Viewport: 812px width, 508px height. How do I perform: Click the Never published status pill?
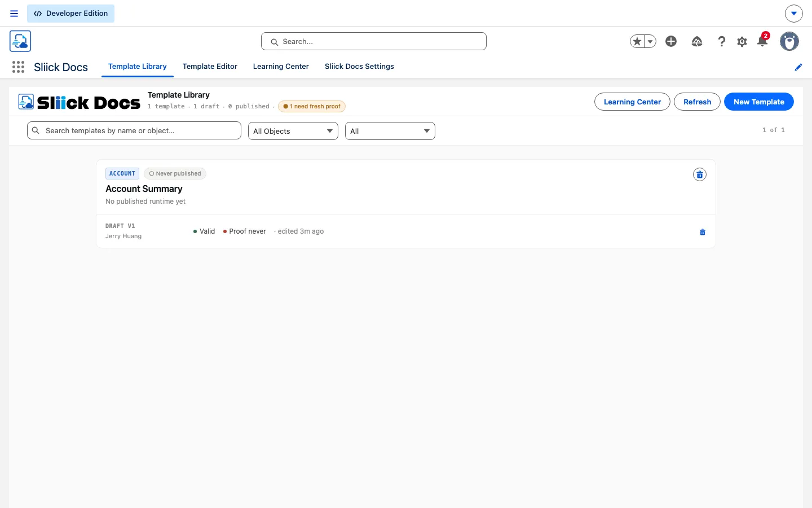click(175, 173)
